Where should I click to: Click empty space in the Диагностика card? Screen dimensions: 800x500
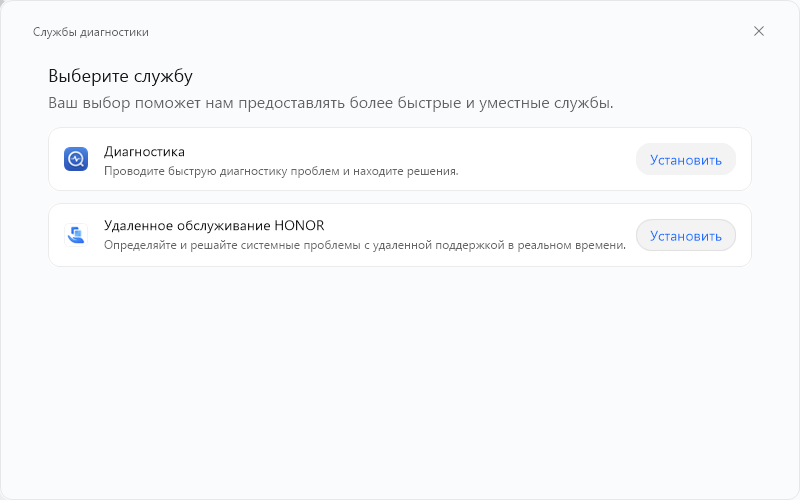coord(550,159)
